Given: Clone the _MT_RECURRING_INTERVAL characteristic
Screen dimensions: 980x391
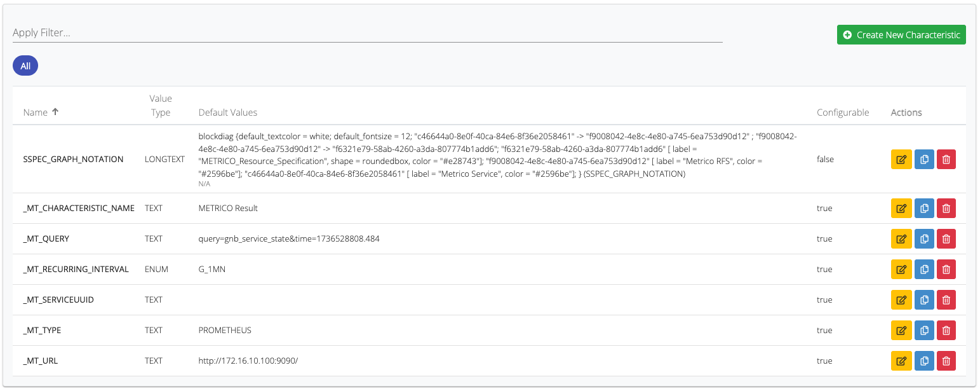Looking at the screenshot, I should 924,270.
